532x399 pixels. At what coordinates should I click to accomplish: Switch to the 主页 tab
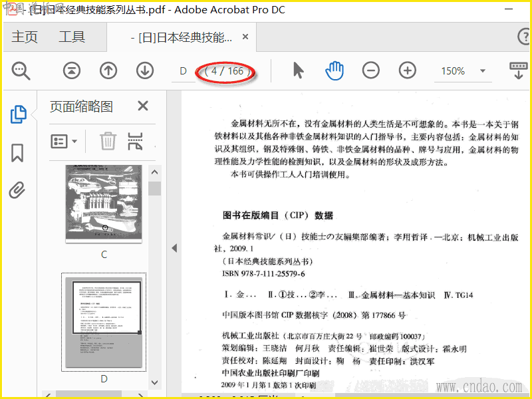pos(25,37)
